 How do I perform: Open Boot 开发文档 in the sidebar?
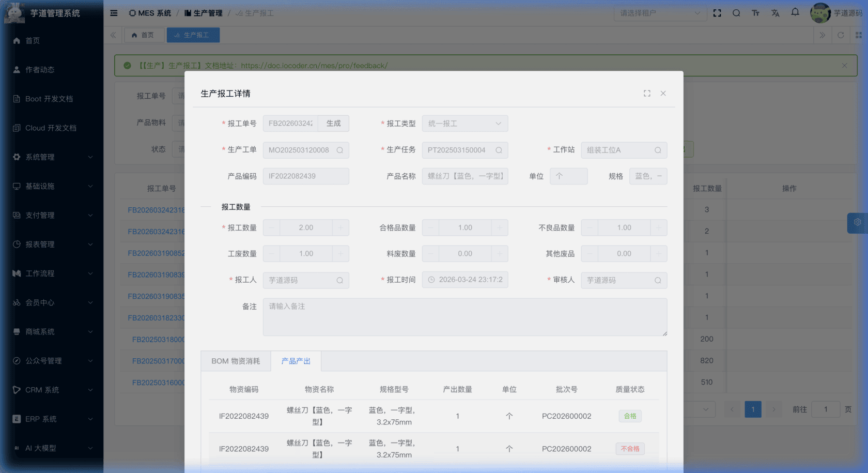(49, 99)
